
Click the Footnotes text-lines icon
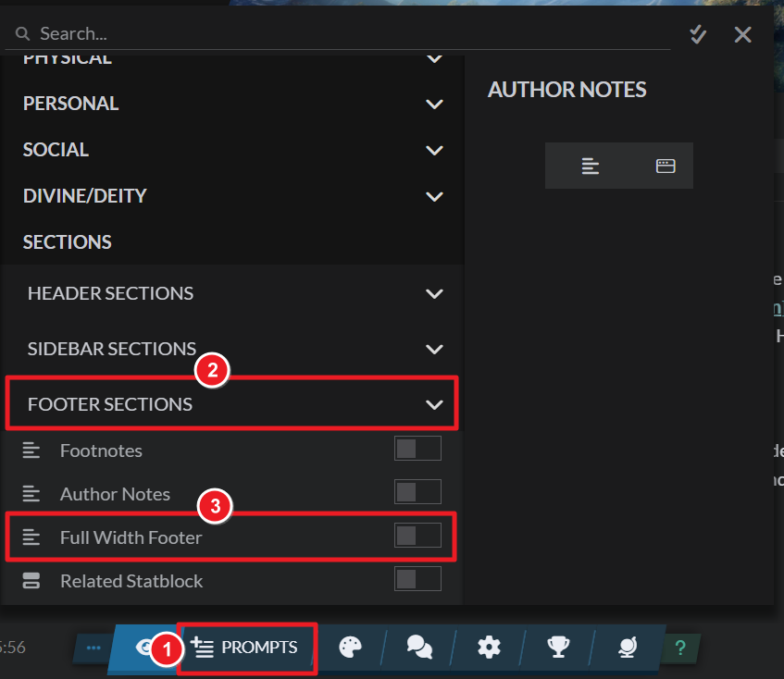(x=31, y=451)
